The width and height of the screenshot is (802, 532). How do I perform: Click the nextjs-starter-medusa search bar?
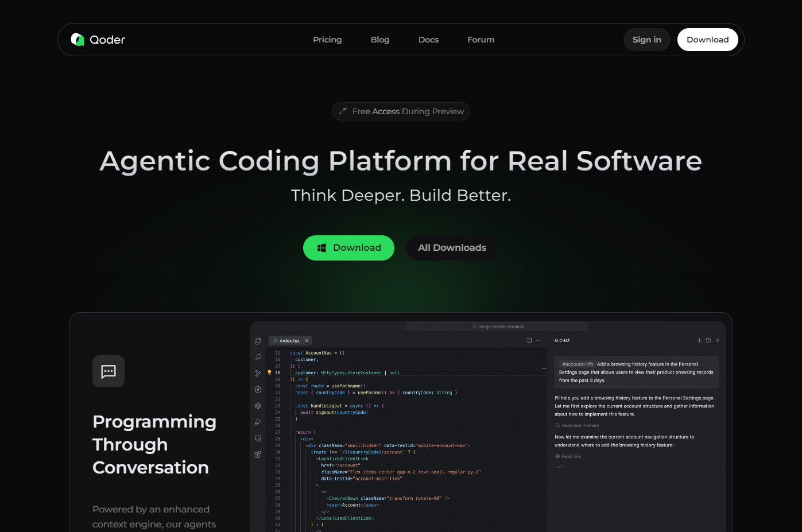point(497,327)
